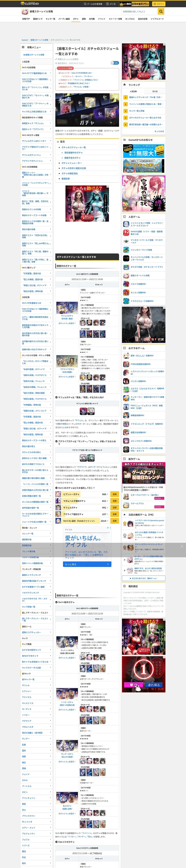Expand sidebar item 遺物スコアチェッカー
186x868 pixels.
point(37,632)
